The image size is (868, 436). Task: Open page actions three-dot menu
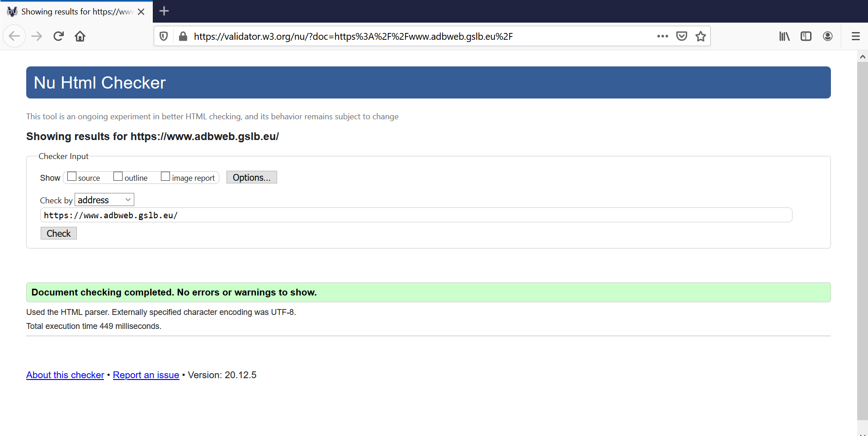pos(662,36)
